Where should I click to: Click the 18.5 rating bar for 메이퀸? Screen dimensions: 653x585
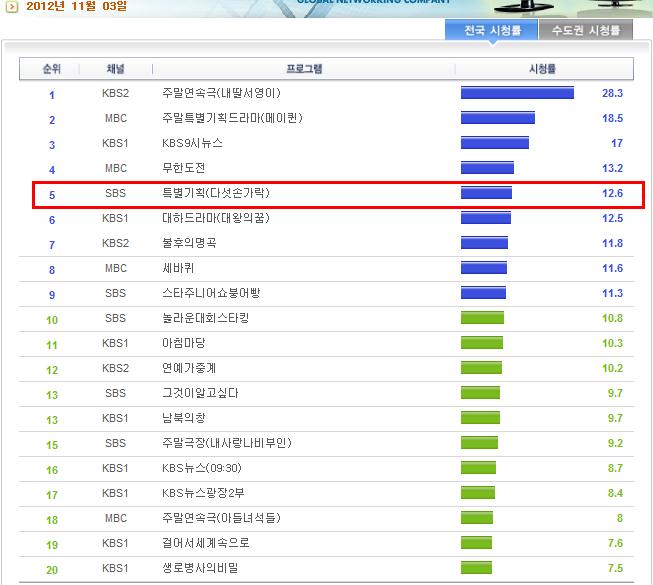tap(498, 117)
